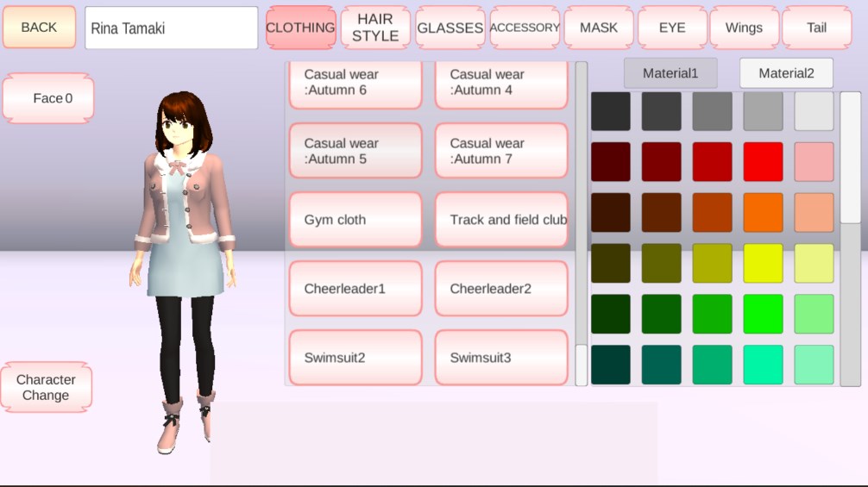Select the MASK tab
The height and width of the screenshot is (487, 868).
(599, 28)
